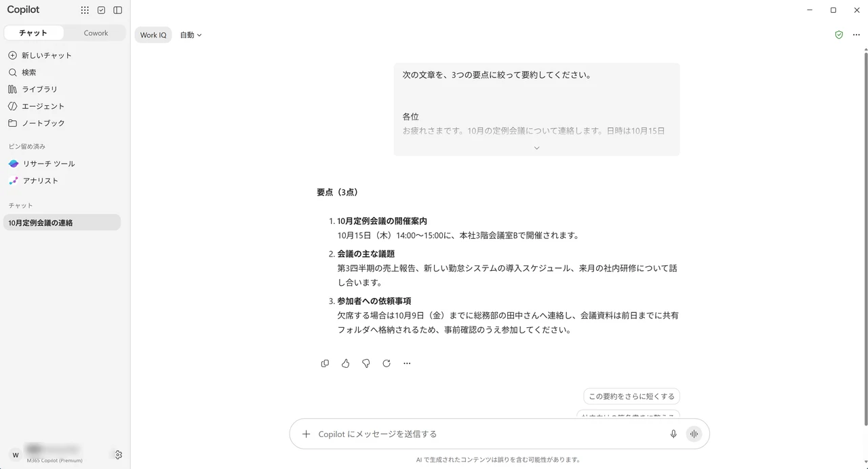Click the plus attach icon in message box
Image resolution: width=868 pixels, height=469 pixels.
click(306, 434)
